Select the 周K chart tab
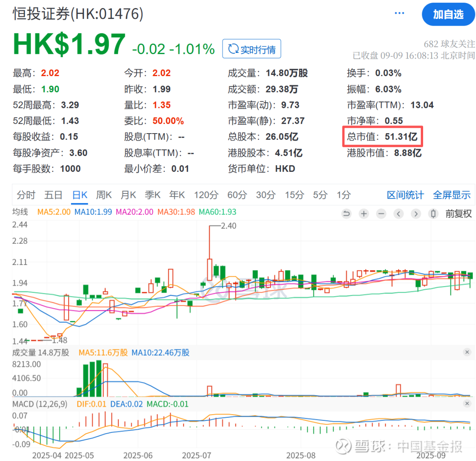 (104, 195)
